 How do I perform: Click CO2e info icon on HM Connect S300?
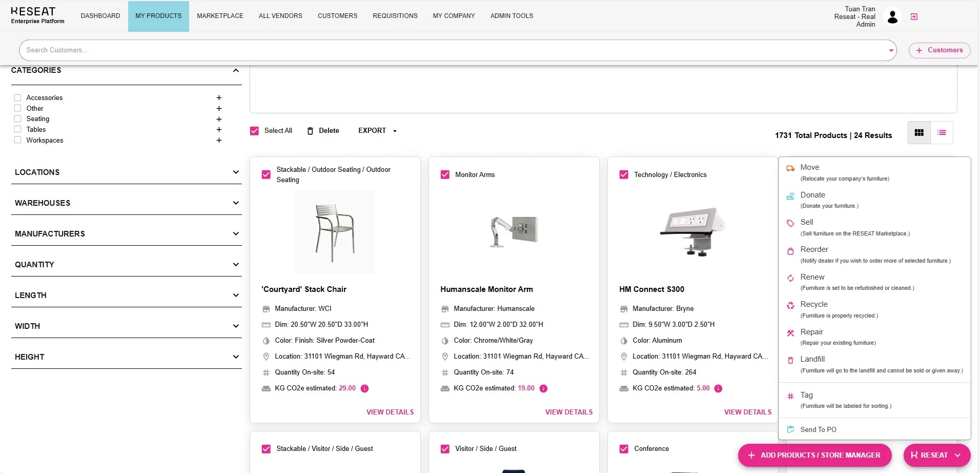(718, 389)
